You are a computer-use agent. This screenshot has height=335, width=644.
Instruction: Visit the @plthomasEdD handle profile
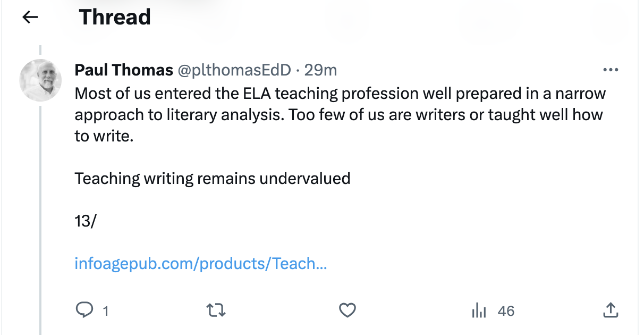234,70
